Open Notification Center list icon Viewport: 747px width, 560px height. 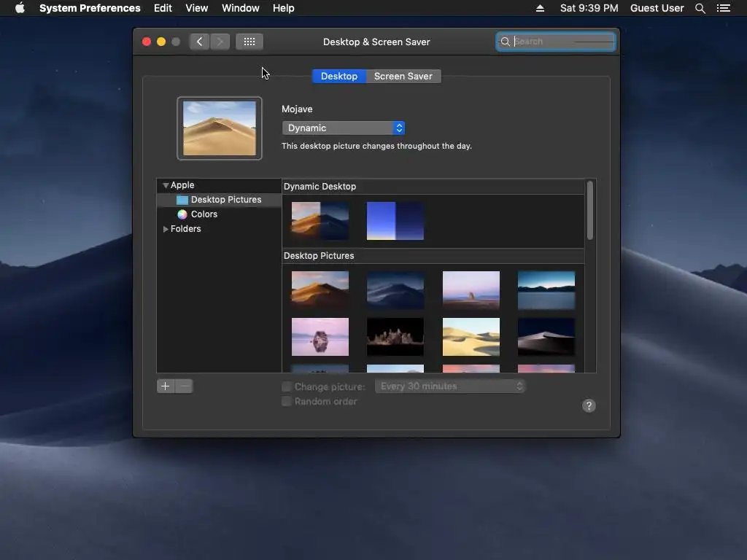click(724, 8)
